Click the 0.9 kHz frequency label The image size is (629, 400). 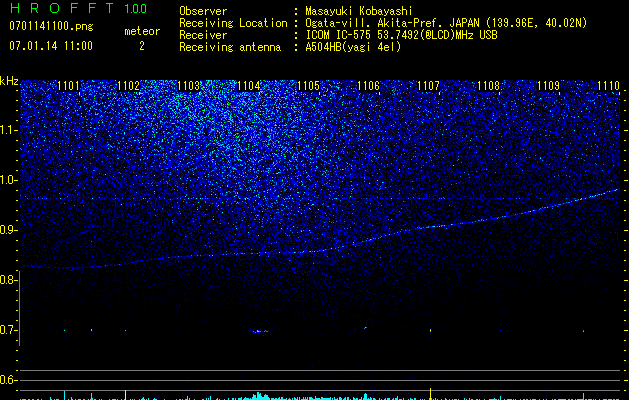pos(8,230)
